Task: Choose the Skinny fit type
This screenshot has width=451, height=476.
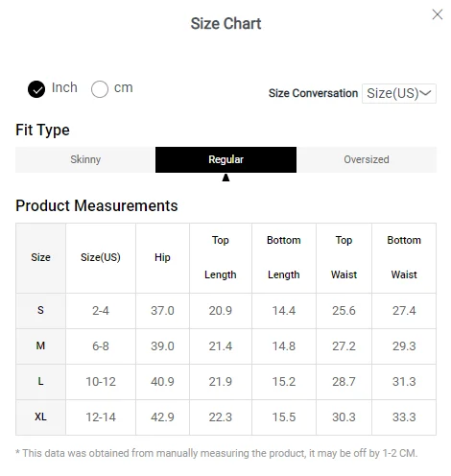Action: point(85,159)
